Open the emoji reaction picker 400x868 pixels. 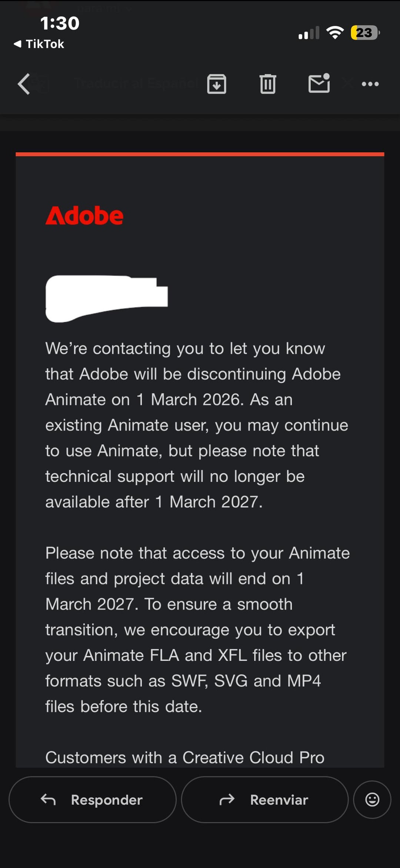372,800
